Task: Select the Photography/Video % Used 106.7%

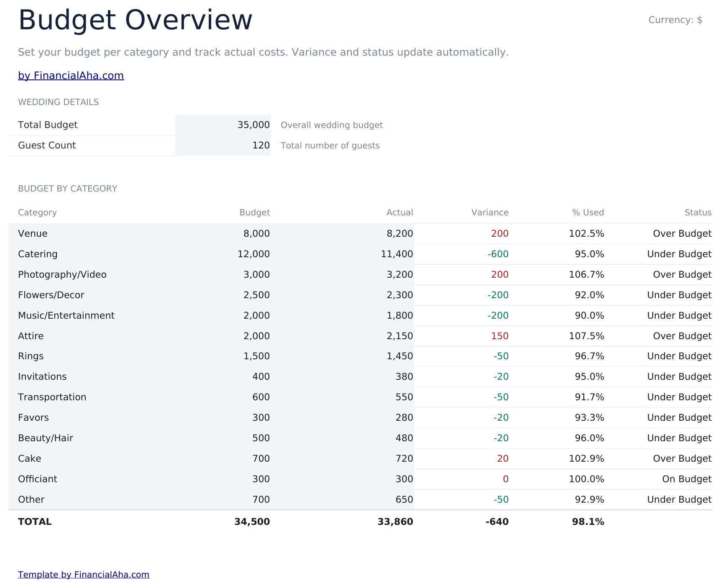Action: (586, 275)
